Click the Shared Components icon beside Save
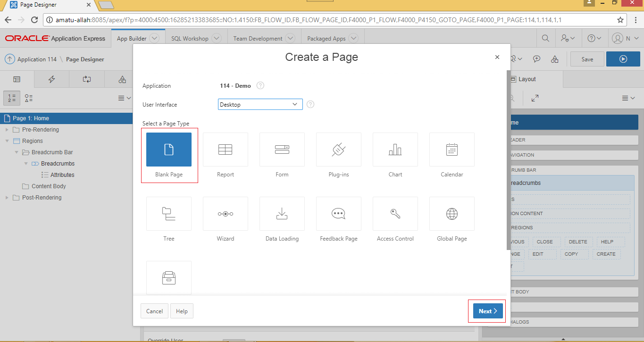The image size is (644, 342). 554,59
